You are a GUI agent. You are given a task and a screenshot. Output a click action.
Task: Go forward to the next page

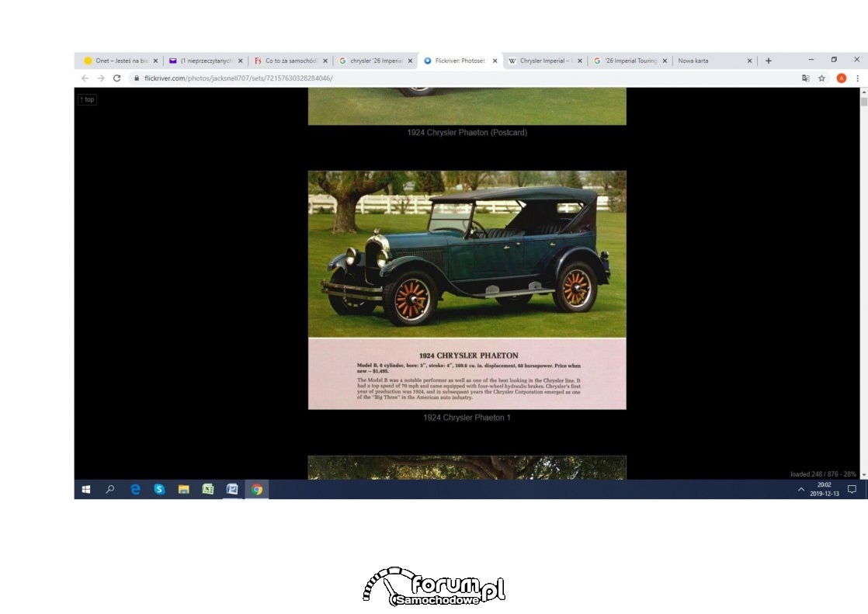(x=101, y=78)
